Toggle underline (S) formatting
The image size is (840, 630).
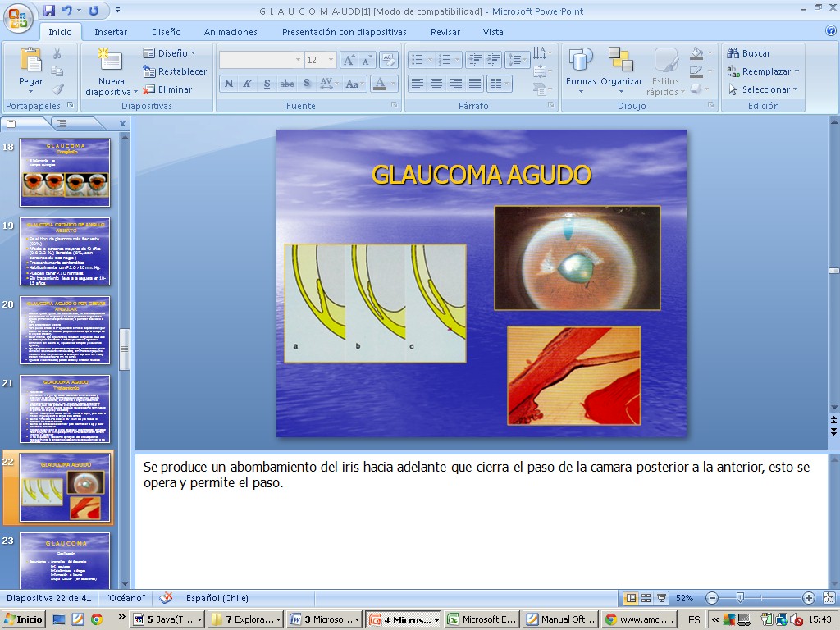point(267,84)
